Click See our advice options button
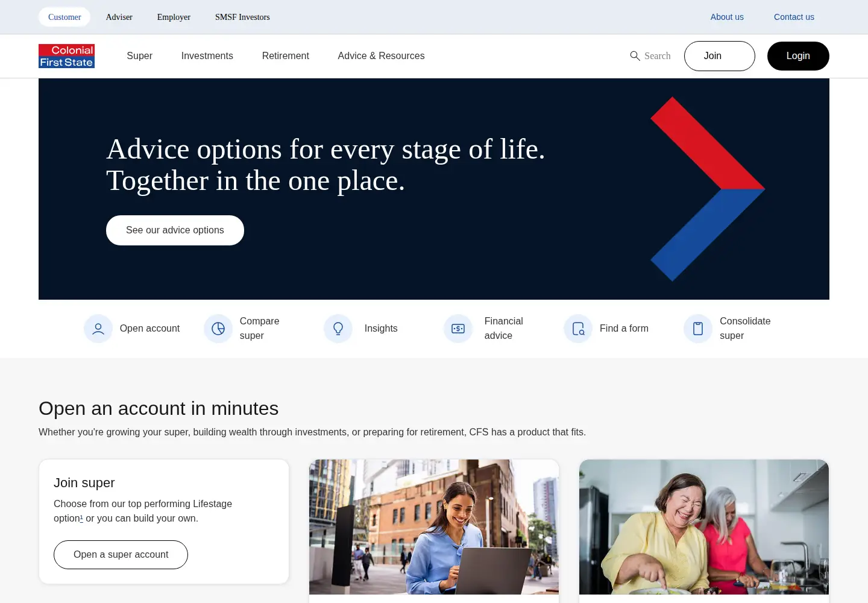The image size is (868, 603). [175, 230]
